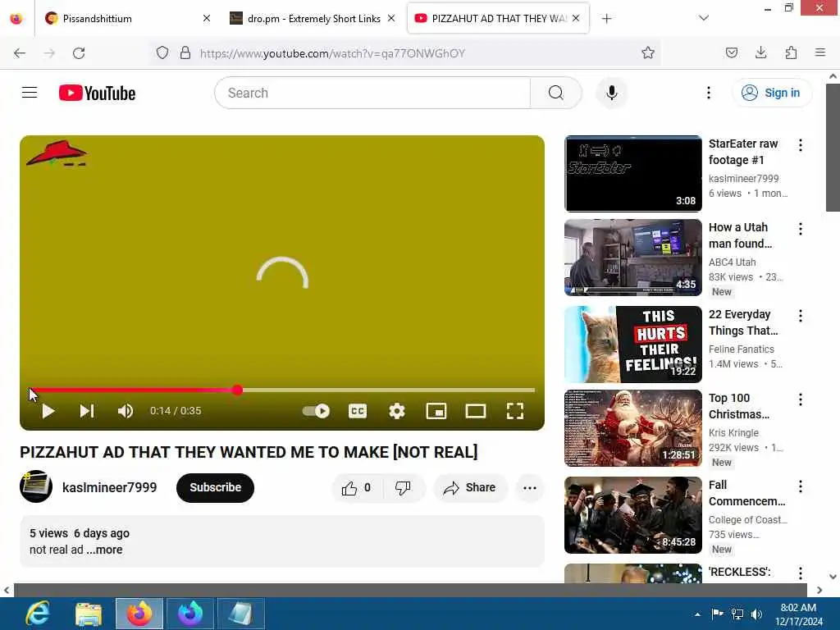Viewport: 840px width, 630px height.
Task: Open the Firefox extensions puzzle icon
Action: [791, 53]
